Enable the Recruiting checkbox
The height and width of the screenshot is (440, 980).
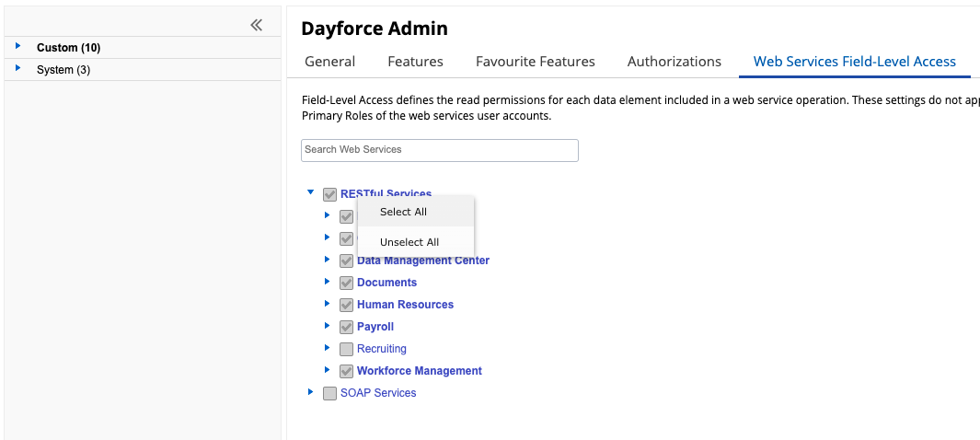tap(346, 349)
